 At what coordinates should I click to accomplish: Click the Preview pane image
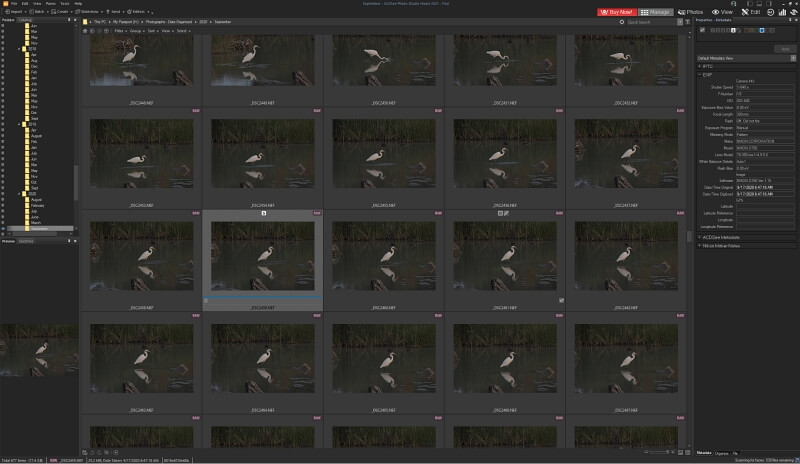point(39,350)
